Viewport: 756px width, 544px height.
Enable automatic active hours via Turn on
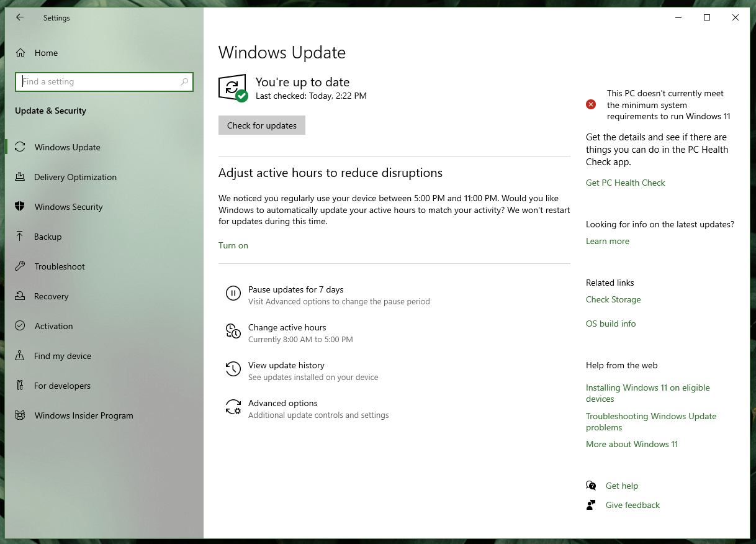(x=233, y=245)
